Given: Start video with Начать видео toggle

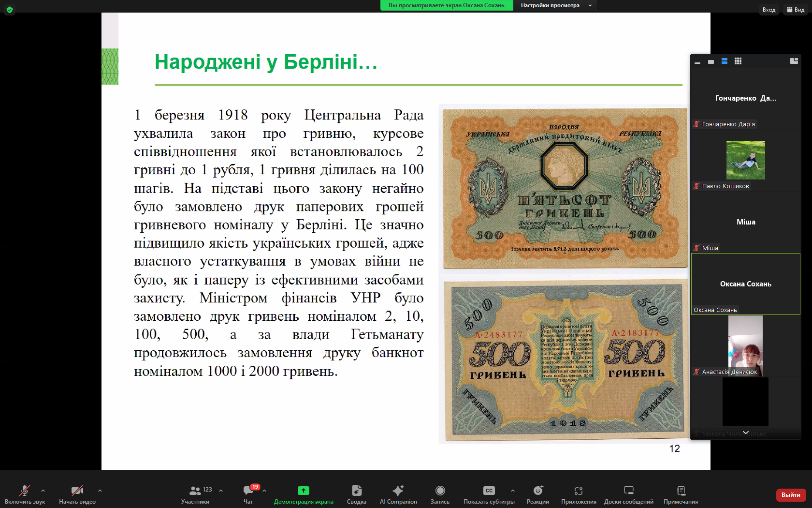Looking at the screenshot, I should tap(77, 491).
